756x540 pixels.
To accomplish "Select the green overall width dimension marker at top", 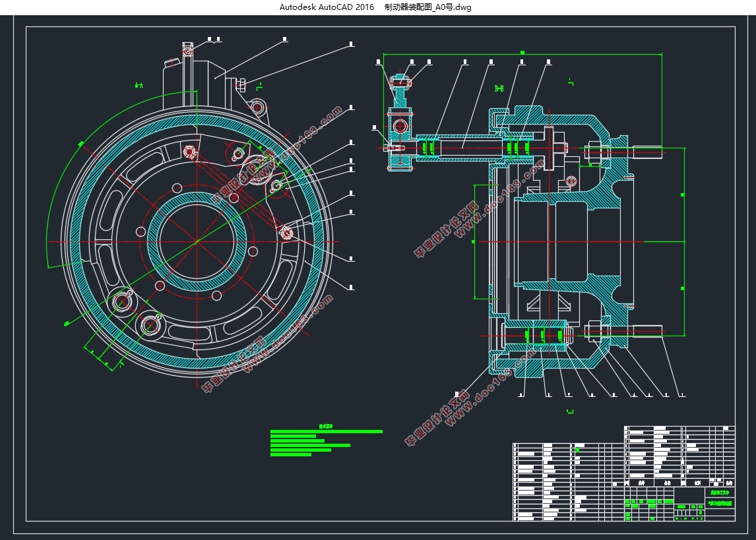I will pyautogui.click(x=522, y=53).
